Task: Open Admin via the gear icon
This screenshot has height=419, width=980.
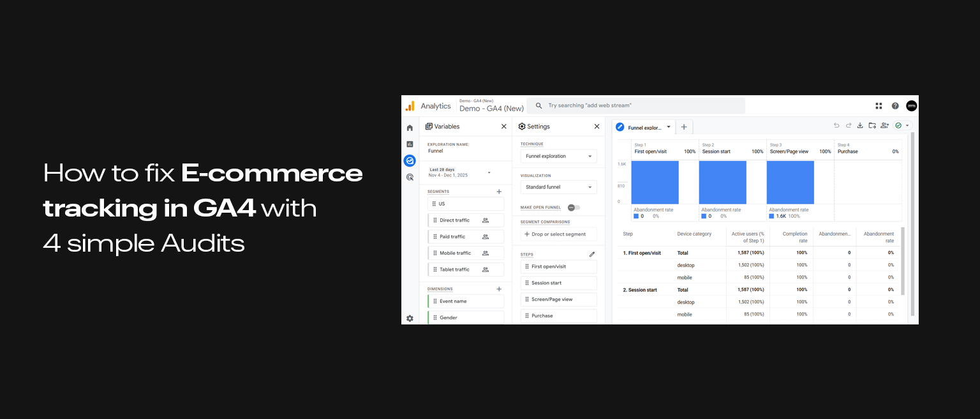Action: click(410, 318)
